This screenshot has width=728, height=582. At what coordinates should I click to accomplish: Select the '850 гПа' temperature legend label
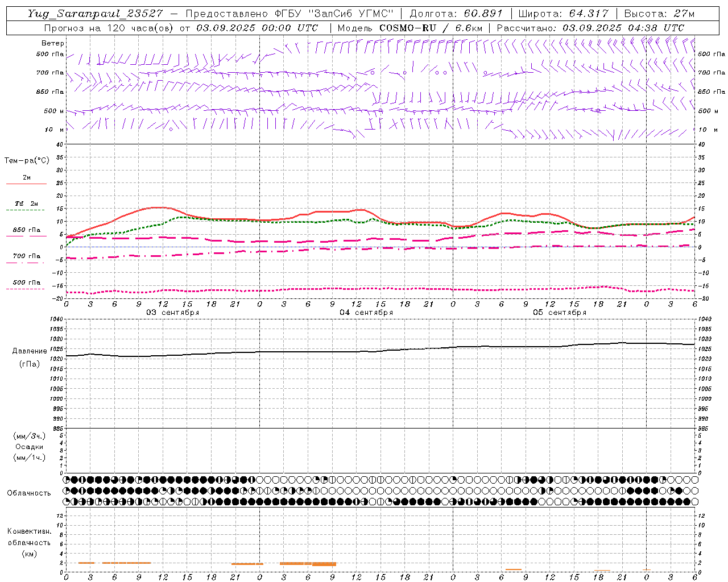tap(26, 230)
